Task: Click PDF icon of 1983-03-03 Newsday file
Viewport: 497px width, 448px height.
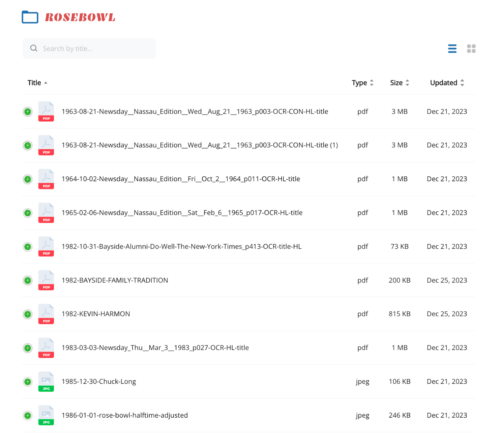Action: click(46, 348)
